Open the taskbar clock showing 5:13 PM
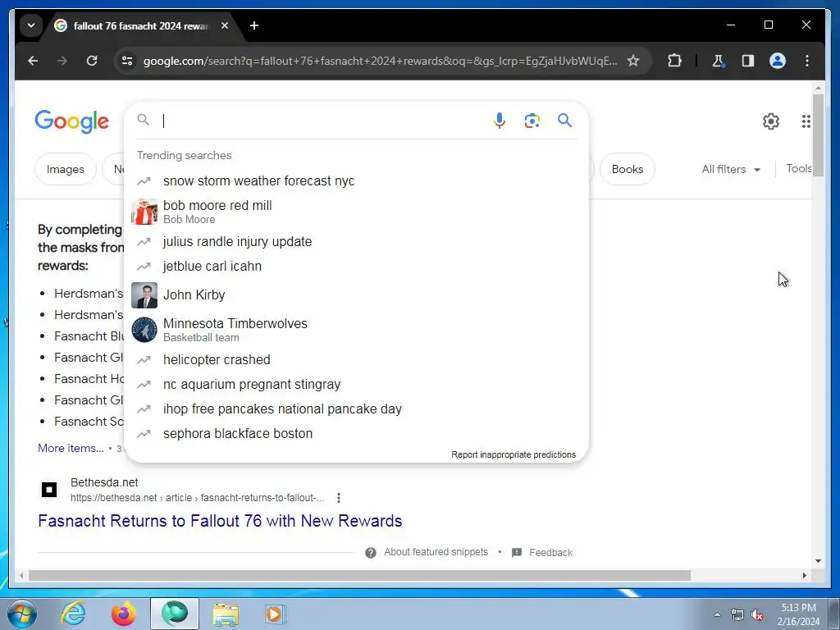The image size is (840, 630). click(x=798, y=614)
